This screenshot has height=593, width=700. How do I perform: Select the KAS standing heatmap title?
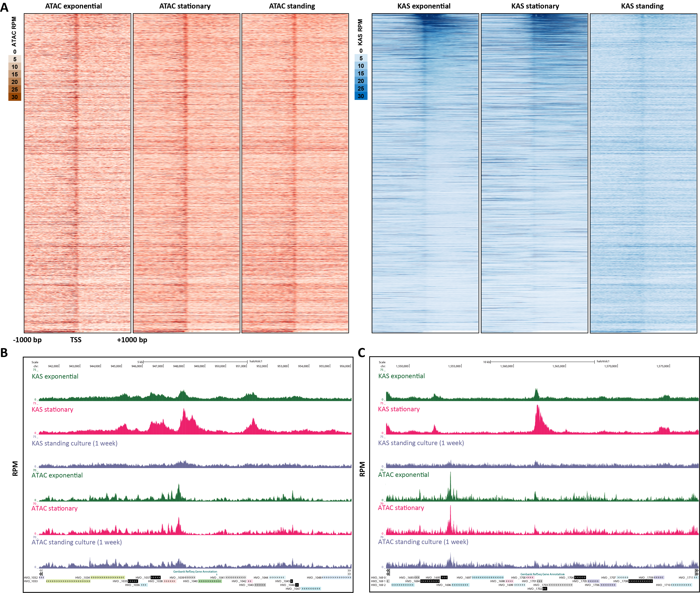[642, 6]
